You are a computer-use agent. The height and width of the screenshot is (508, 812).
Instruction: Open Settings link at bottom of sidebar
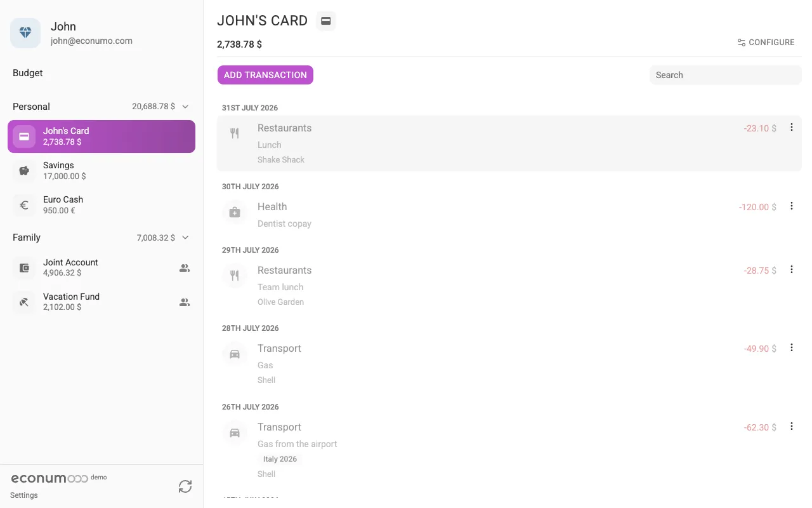[x=24, y=495]
